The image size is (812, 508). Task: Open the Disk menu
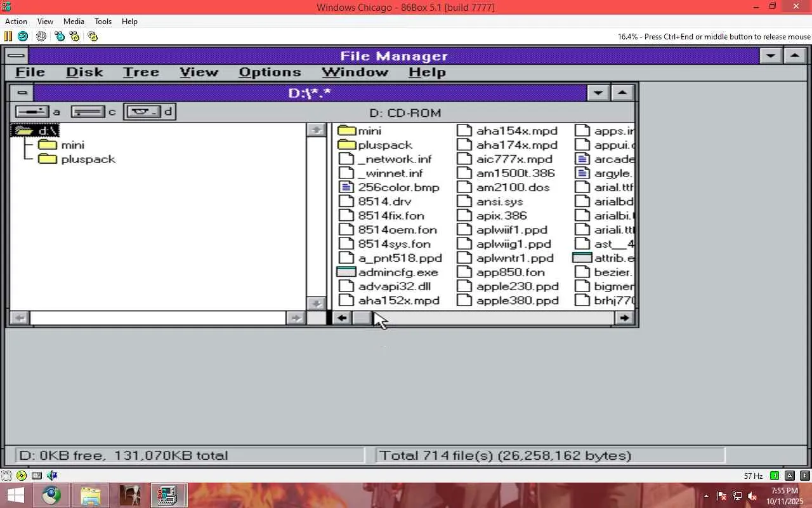tap(84, 72)
